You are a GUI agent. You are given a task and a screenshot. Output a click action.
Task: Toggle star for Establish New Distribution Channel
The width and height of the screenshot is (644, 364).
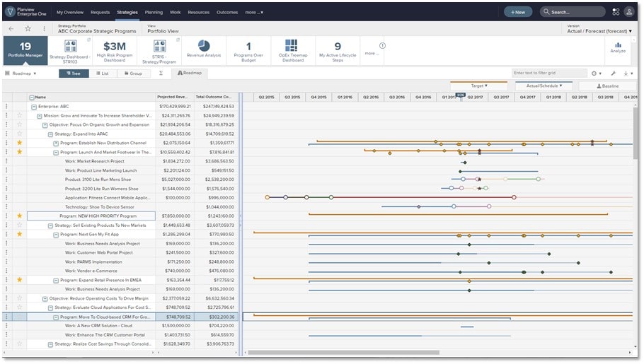pos(19,143)
